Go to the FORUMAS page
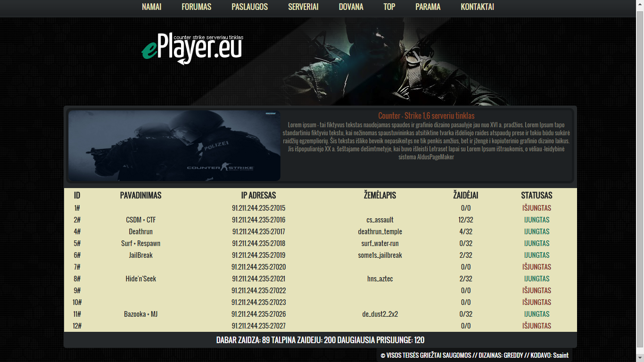 pyautogui.click(x=197, y=7)
